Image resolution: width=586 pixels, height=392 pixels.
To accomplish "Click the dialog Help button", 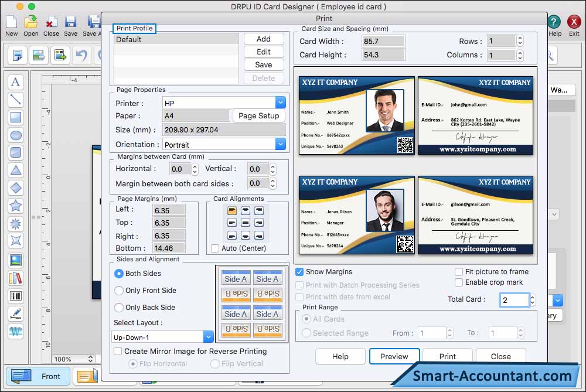I will 340,356.
